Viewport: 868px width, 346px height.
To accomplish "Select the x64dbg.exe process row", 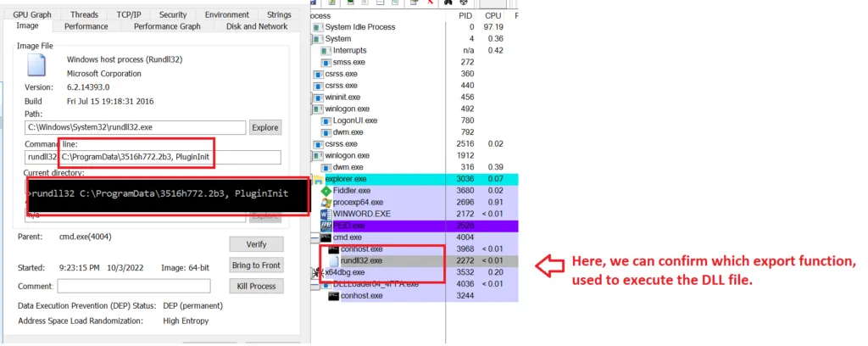I will [x=415, y=272].
